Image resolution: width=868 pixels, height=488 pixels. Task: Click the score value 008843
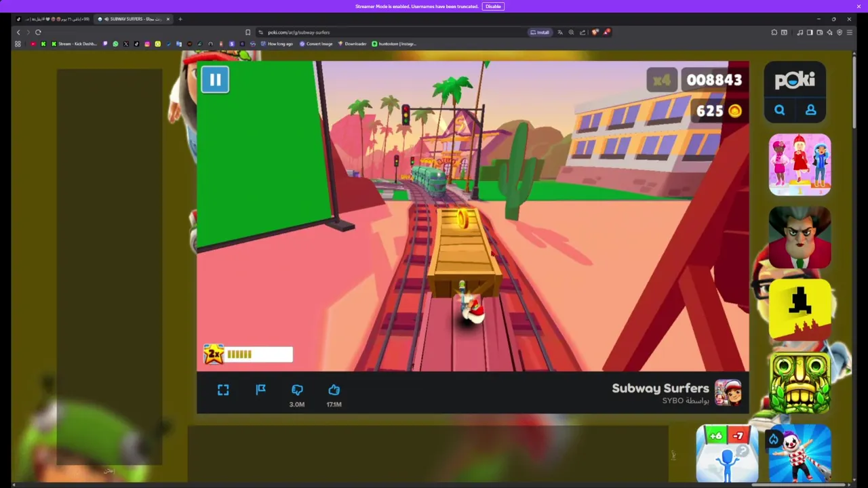coord(714,80)
